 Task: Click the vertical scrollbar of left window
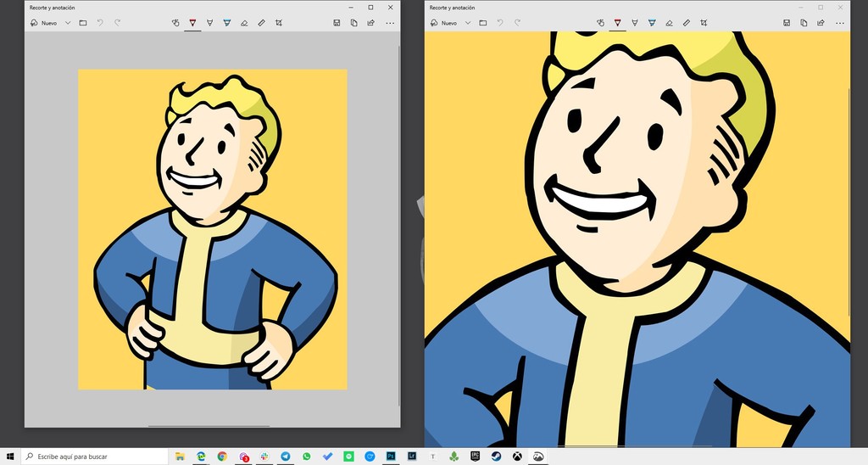399,225
